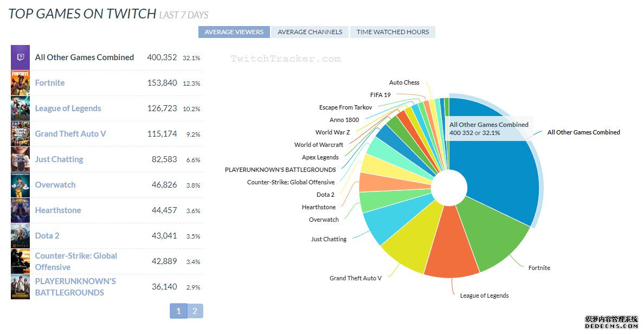644x334 pixels.
Task: Click the Counter-Strike: Global Offensive cover thumbnail
Action: pyautogui.click(x=20, y=261)
